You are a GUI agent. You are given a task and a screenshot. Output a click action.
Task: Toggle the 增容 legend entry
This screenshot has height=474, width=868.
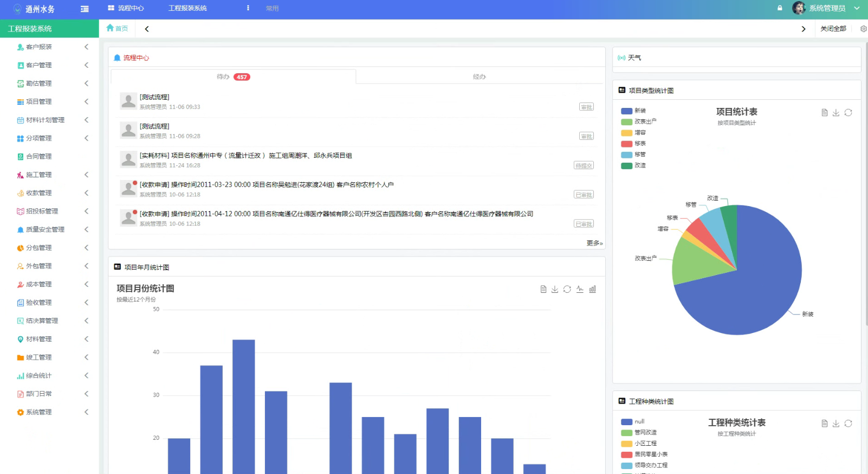click(633, 133)
